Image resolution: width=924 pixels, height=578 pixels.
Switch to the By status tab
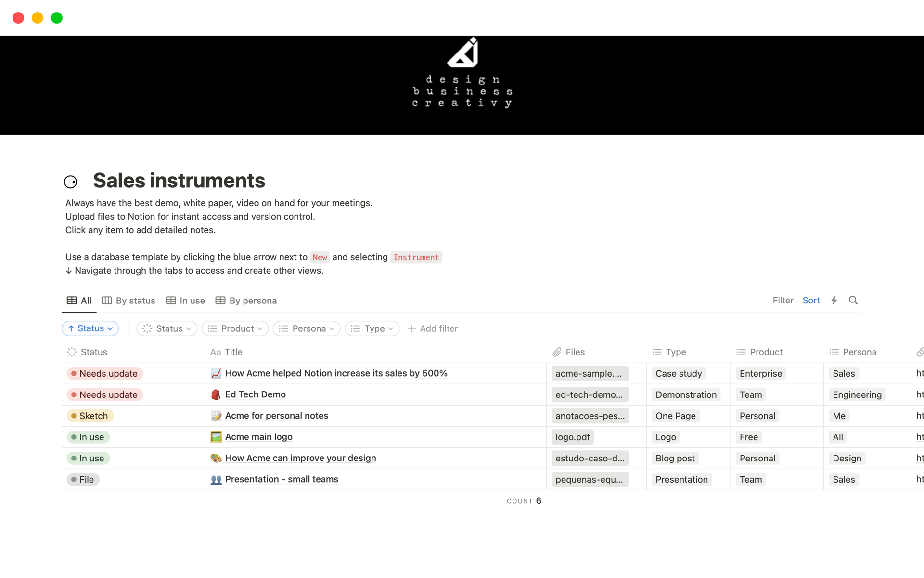tap(128, 301)
